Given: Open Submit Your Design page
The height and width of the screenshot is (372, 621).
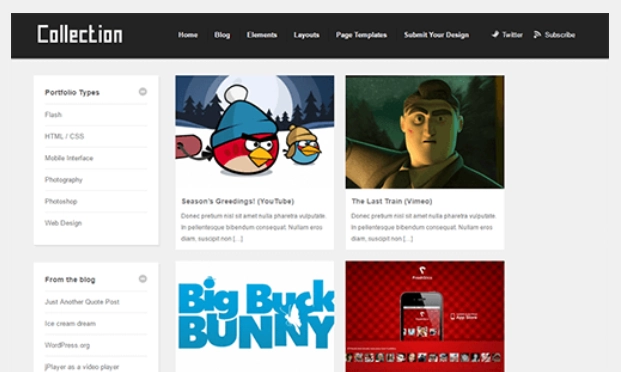Looking at the screenshot, I should tap(436, 35).
